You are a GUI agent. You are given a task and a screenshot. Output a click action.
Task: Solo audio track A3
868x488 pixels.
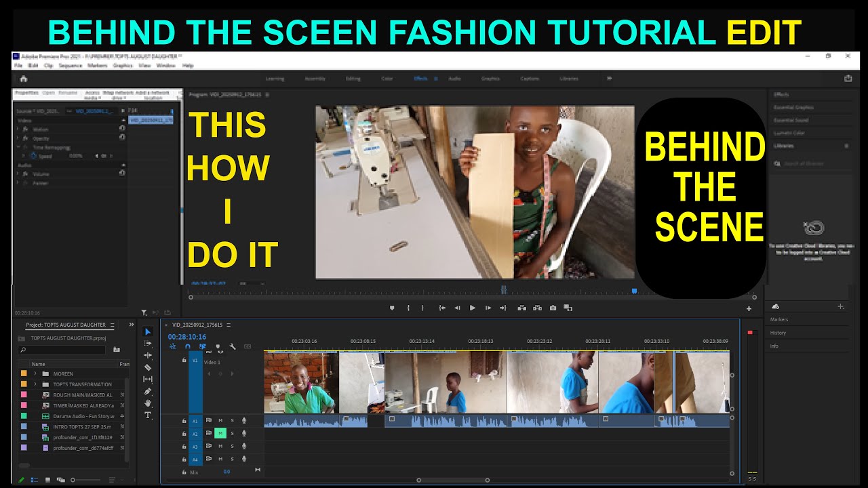tap(232, 447)
